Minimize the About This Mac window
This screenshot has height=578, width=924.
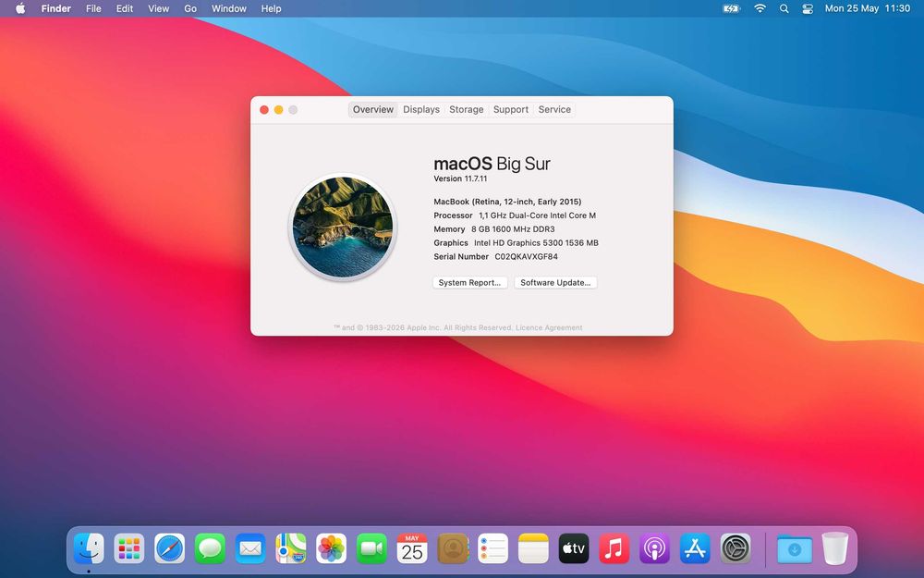279,110
